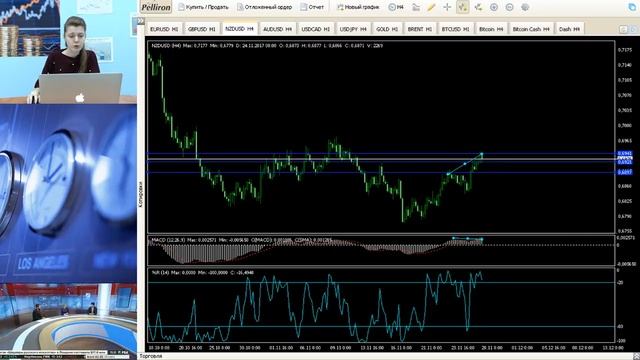Click the Pelliron logo button

[x=156, y=7]
